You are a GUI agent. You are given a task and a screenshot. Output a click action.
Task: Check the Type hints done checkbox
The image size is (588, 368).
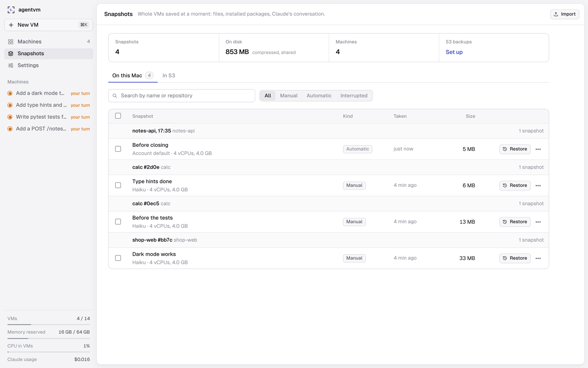[x=118, y=185]
